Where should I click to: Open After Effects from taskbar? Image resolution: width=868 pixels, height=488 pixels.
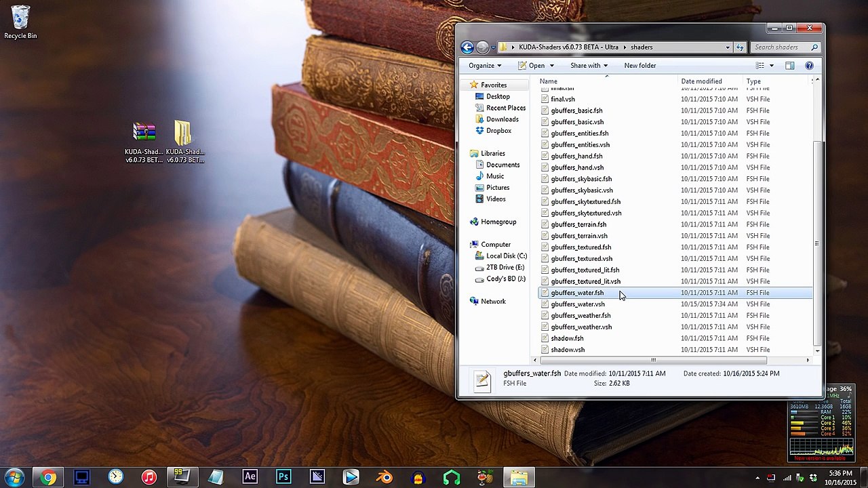(x=250, y=477)
